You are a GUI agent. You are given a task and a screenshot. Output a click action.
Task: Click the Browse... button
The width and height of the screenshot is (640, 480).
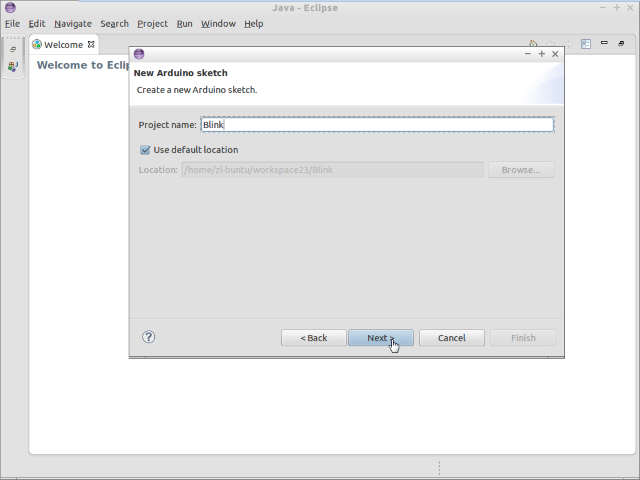[521, 170]
